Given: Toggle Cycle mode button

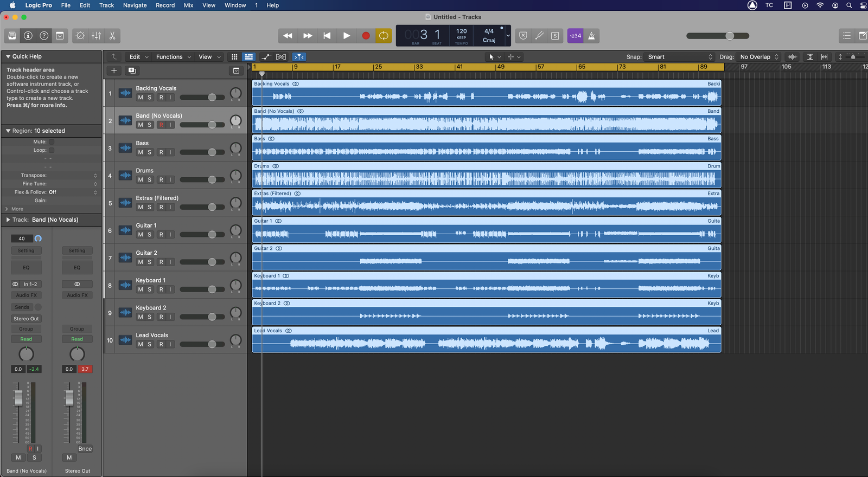Looking at the screenshot, I should click(384, 36).
